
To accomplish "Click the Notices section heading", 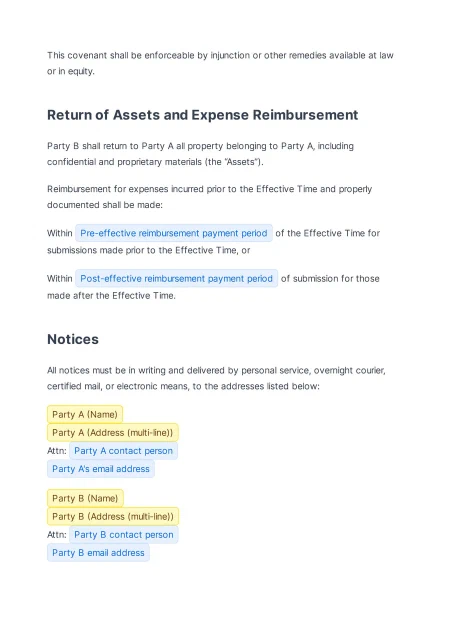I will point(73,339).
